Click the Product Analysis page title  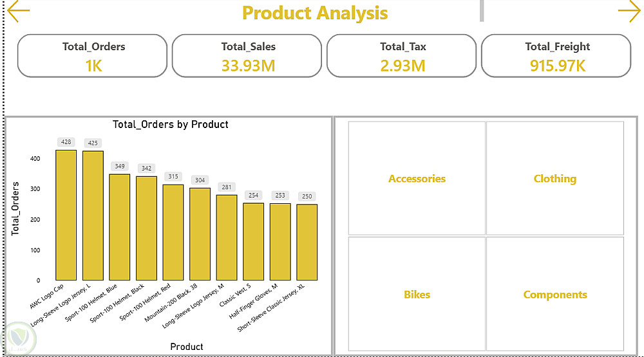(315, 13)
